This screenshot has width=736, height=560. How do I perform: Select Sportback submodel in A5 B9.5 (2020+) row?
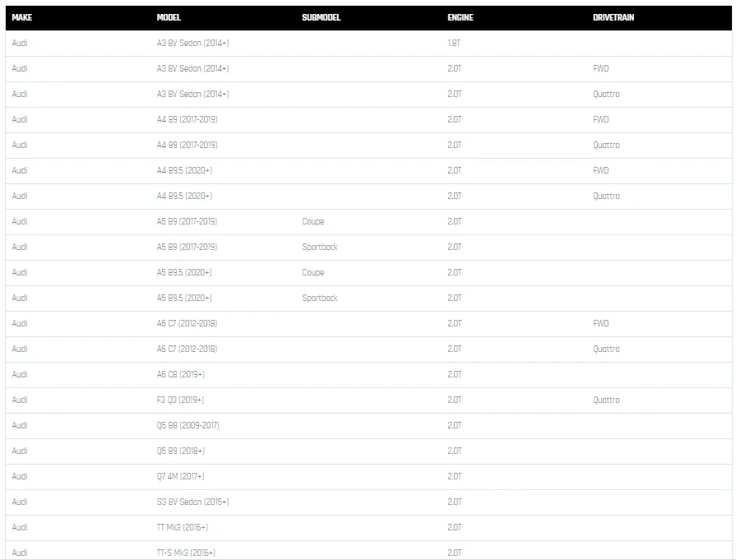click(x=319, y=298)
